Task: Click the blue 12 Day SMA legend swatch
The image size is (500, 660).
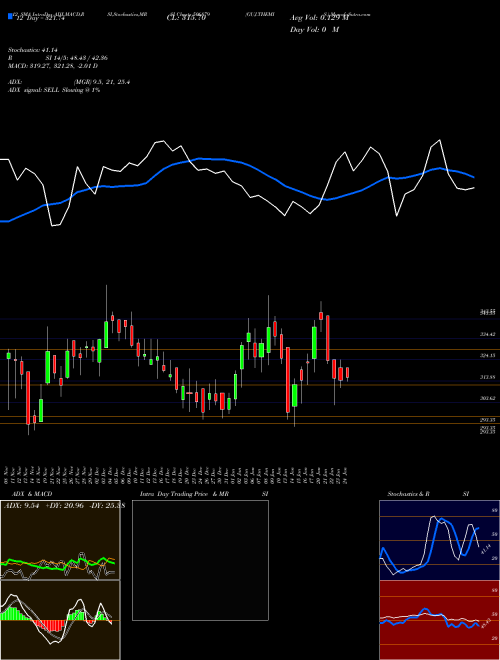Action: pos(10,16)
